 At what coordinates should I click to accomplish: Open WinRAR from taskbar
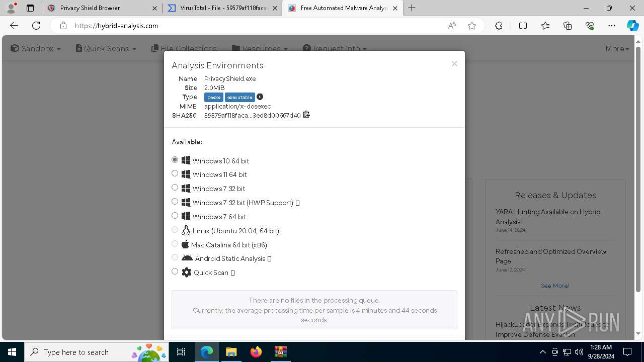click(280, 352)
